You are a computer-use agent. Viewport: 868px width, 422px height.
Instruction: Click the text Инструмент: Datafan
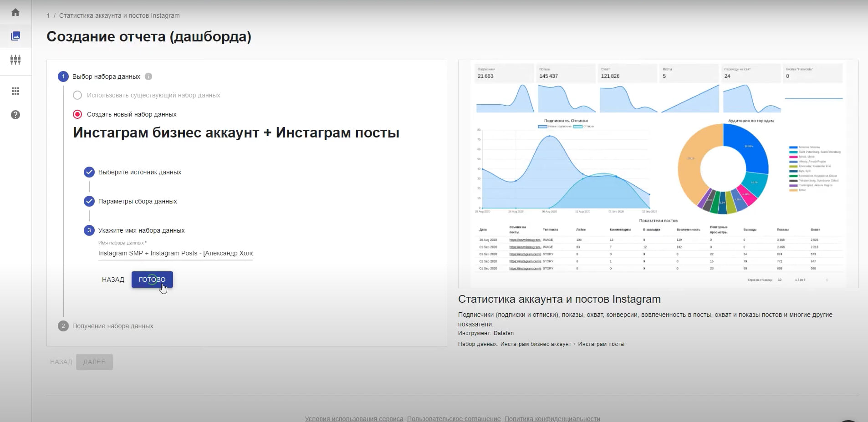tap(486, 333)
